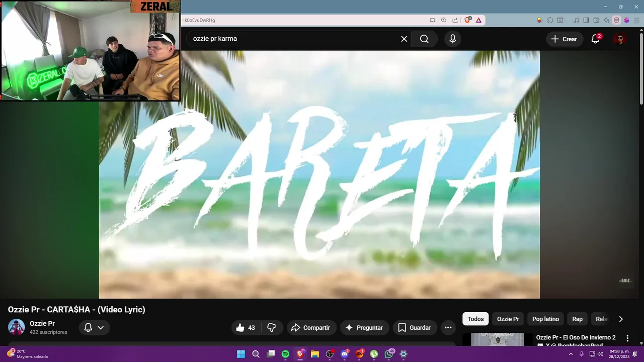Open Settings gear on taskbar
Screen dimensions: 644x362
[404, 354]
